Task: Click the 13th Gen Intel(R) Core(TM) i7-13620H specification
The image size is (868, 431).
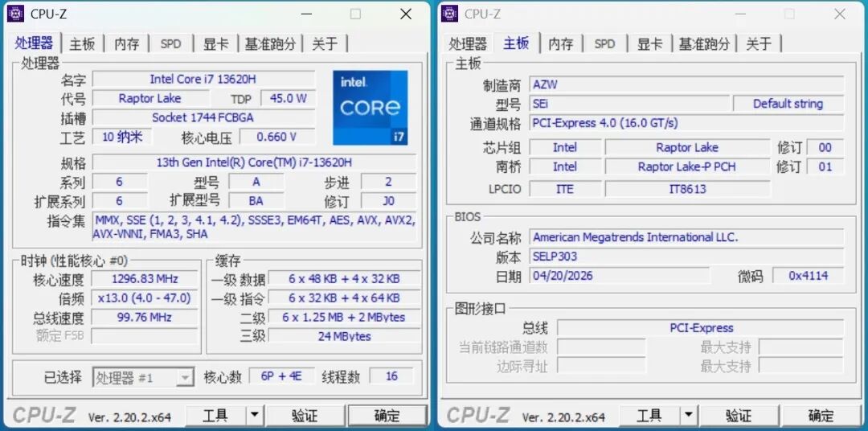Action: click(254, 162)
